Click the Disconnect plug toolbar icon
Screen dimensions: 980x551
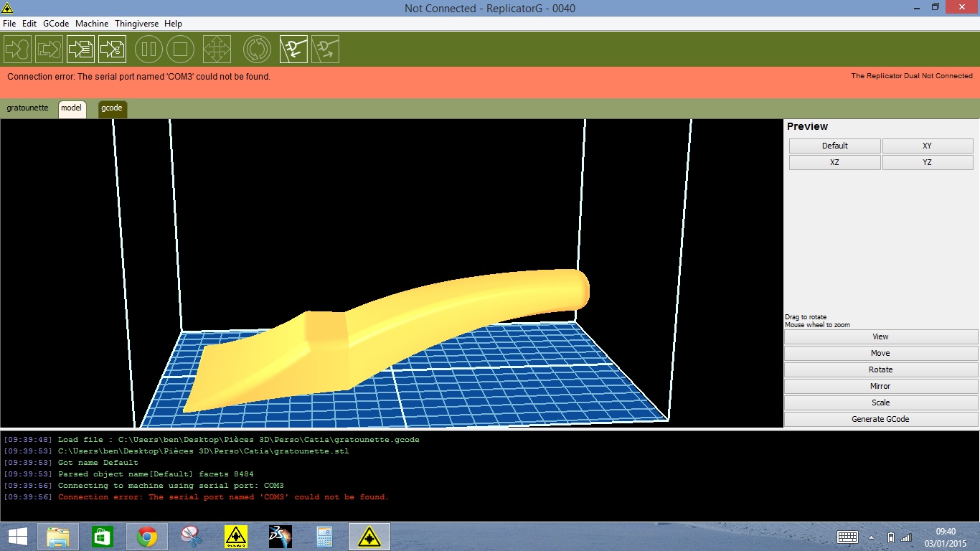click(x=325, y=50)
